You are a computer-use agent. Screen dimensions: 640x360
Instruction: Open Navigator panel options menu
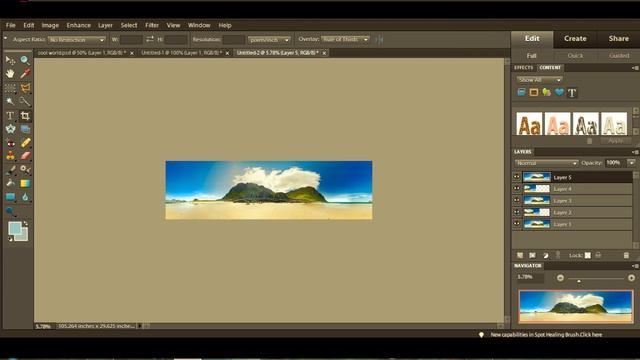(x=635, y=266)
